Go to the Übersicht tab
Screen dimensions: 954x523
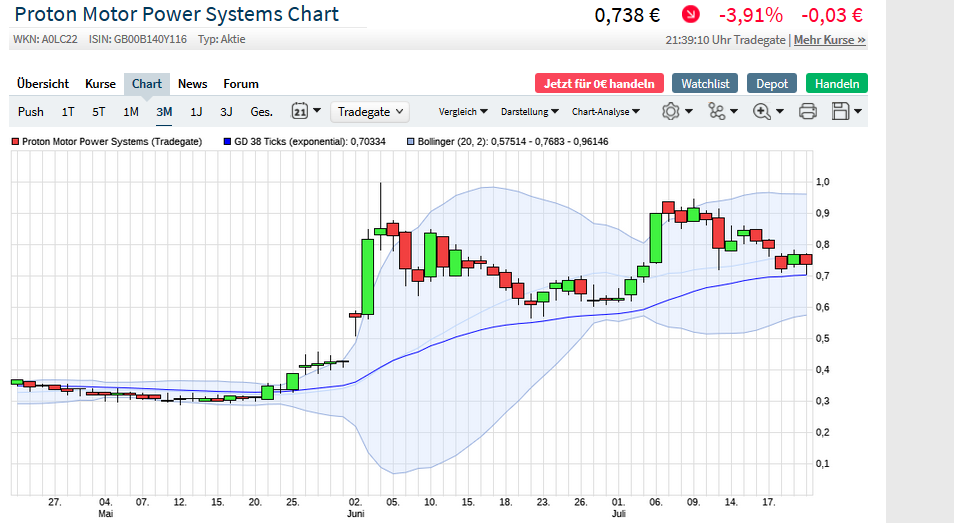pos(43,84)
